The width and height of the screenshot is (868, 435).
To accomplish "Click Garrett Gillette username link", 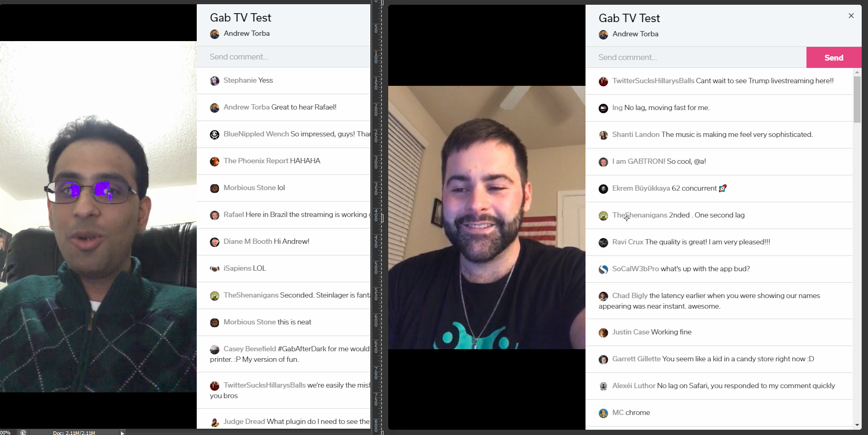I will [x=636, y=359].
